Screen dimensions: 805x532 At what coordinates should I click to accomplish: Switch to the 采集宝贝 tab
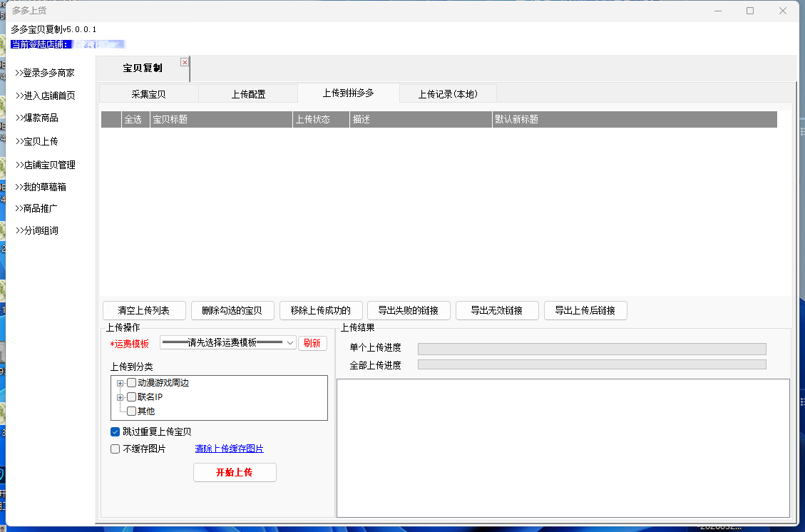pyautogui.click(x=148, y=94)
